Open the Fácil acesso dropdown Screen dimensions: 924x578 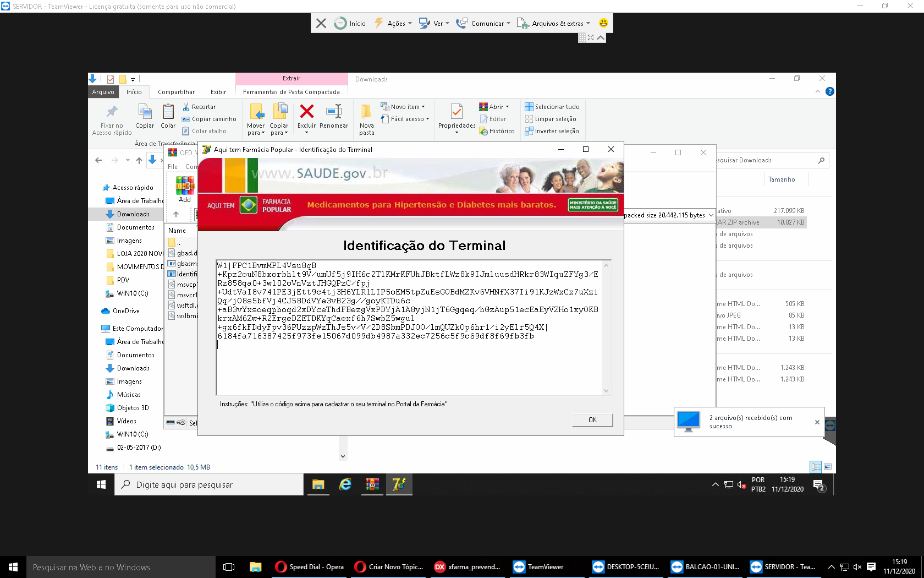point(405,119)
